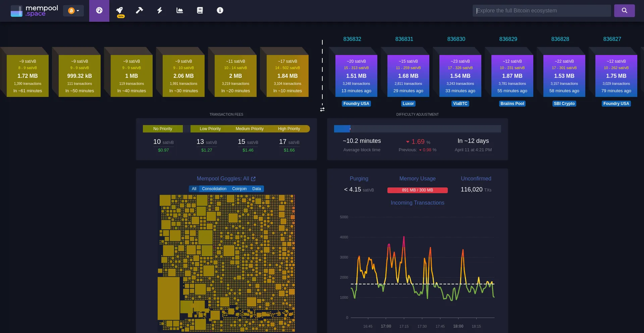Open the mempool.space logo home link
This screenshot has width=644, height=333.
pyautogui.click(x=34, y=11)
